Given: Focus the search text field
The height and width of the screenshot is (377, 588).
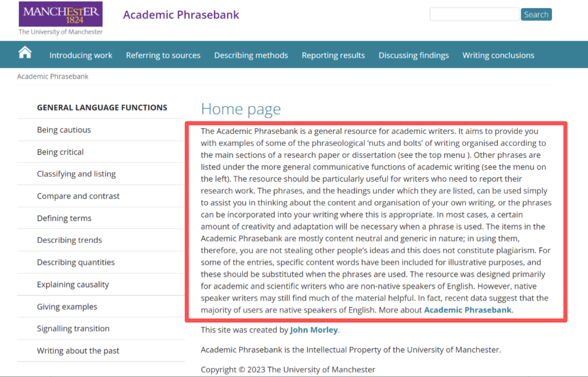Looking at the screenshot, I should click(x=475, y=14).
